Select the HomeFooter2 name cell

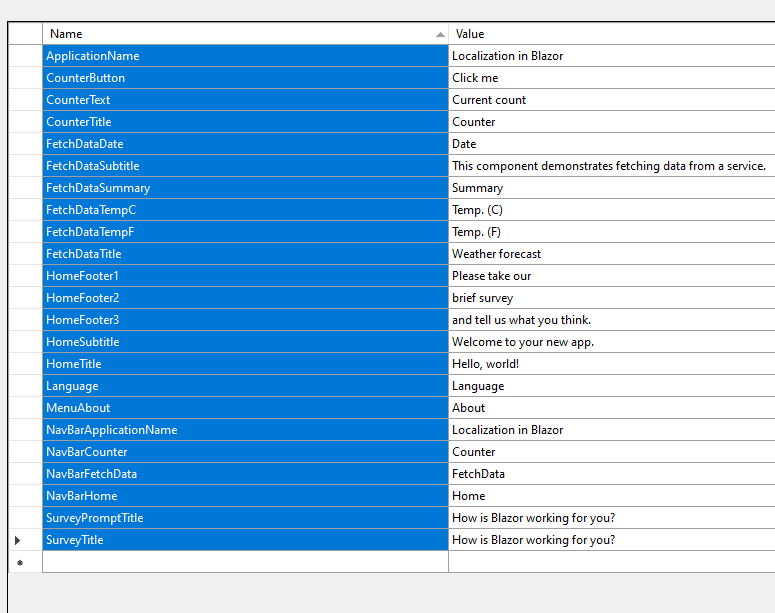pyautogui.click(x=245, y=298)
